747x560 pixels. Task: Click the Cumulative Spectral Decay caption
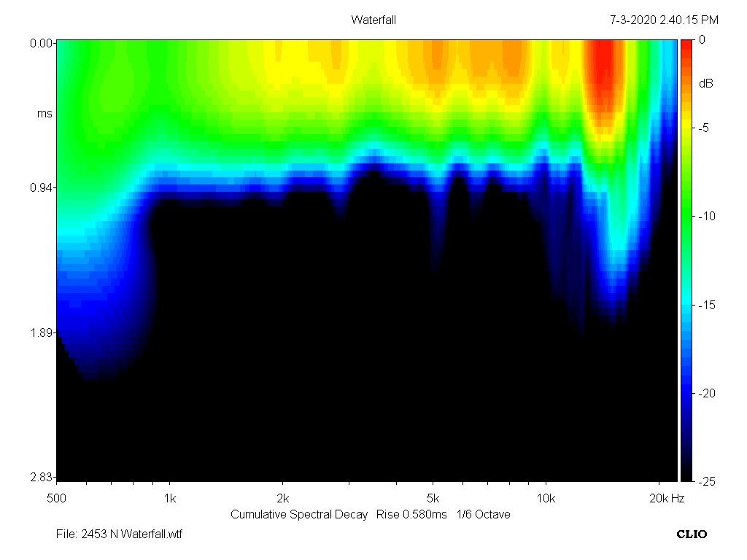pyautogui.click(x=299, y=515)
